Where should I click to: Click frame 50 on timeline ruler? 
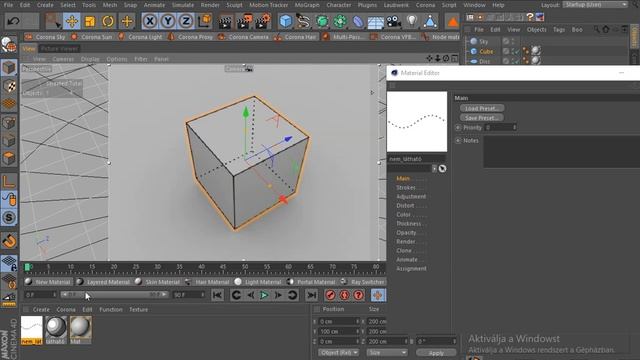(x=245, y=268)
